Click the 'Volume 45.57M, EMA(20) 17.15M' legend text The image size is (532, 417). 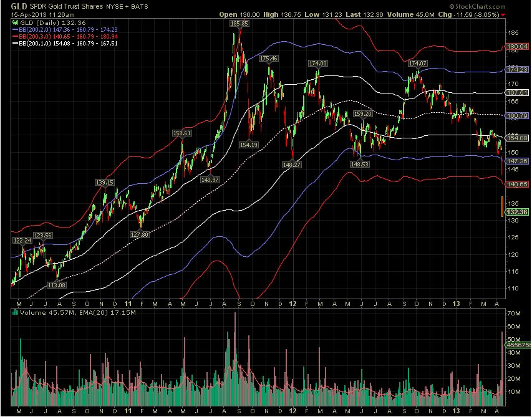[x=78, y=312]
